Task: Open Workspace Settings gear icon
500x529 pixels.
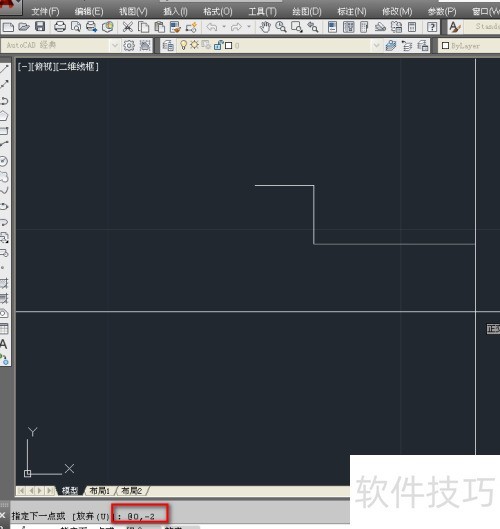Action: [x=129, y=45]
